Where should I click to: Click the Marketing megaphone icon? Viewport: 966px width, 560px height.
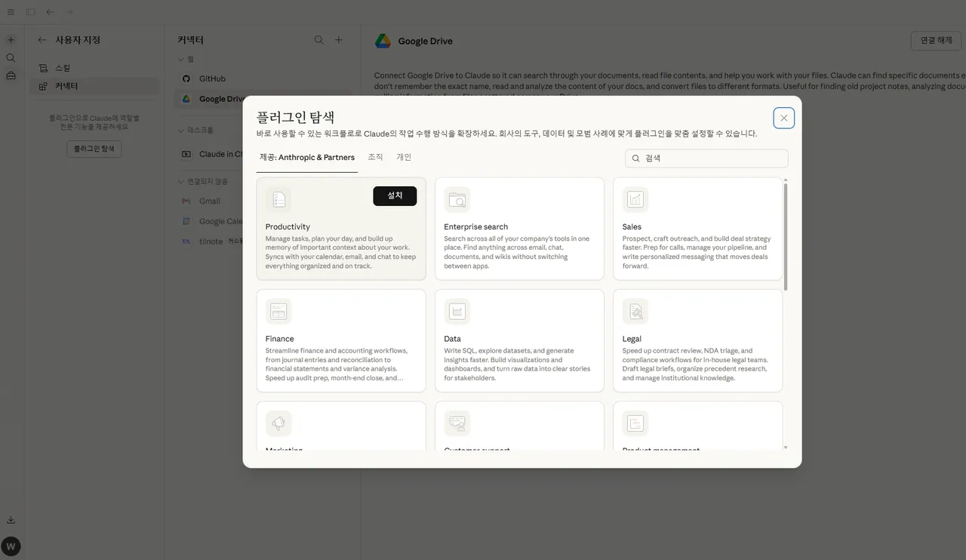278,423
